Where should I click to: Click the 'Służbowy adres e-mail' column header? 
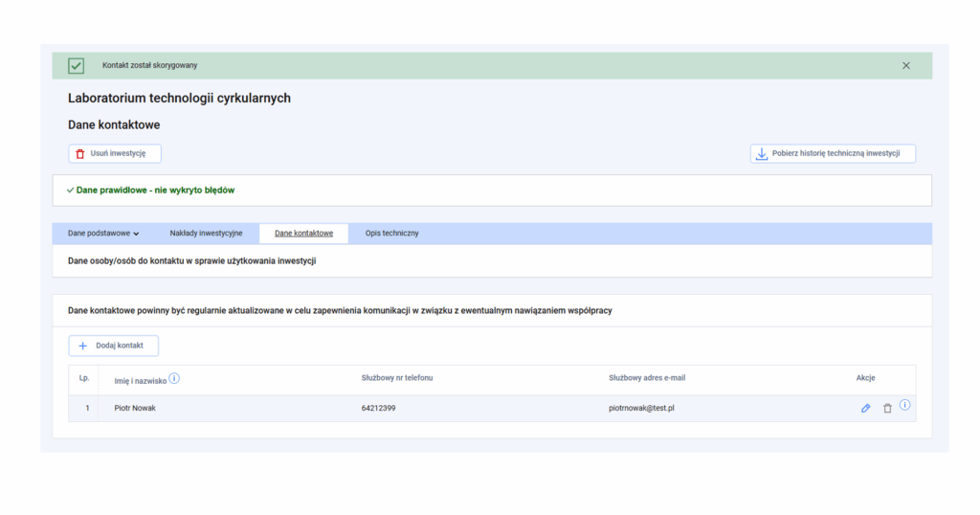(647, 378)
